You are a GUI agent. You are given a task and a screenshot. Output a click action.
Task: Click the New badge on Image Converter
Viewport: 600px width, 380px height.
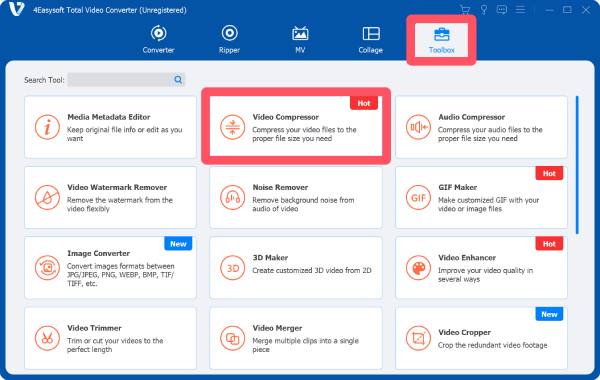[178, 244]
